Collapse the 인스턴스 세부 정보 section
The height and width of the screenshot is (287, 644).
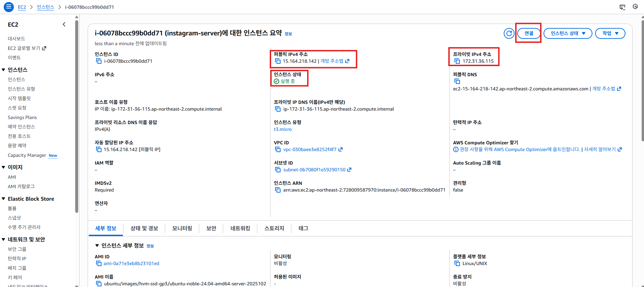click(x=97, y=246)
